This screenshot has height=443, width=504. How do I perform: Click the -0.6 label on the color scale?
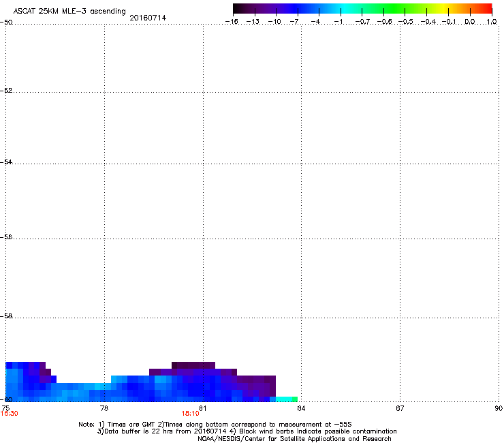(x=384, y=22)
